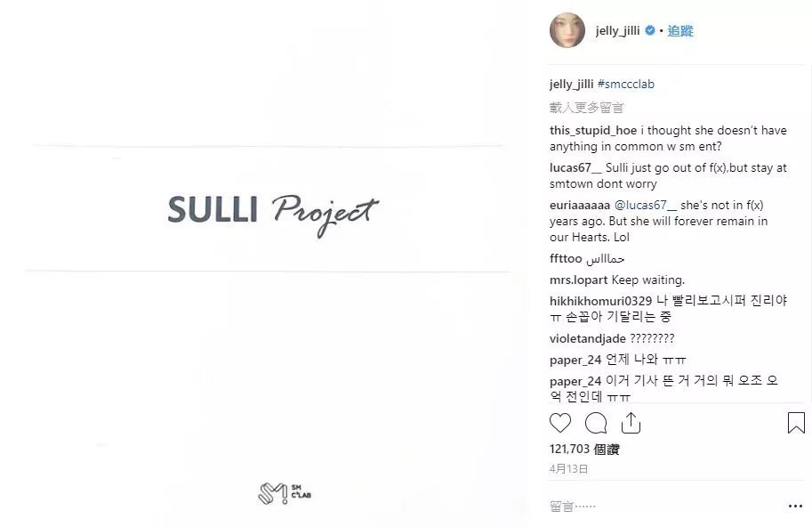Expand the 載入更多留言 comments

(x=586, y=107)
